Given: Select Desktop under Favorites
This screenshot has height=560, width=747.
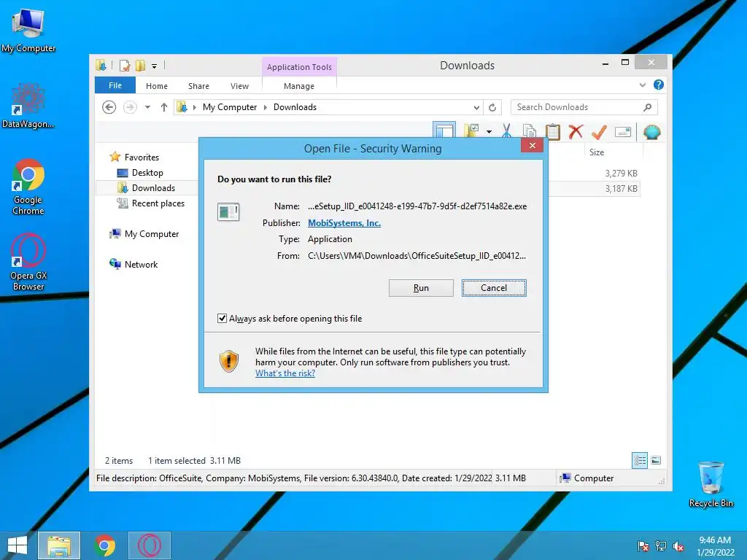Looking at the screenshot, I should [147, 172].
